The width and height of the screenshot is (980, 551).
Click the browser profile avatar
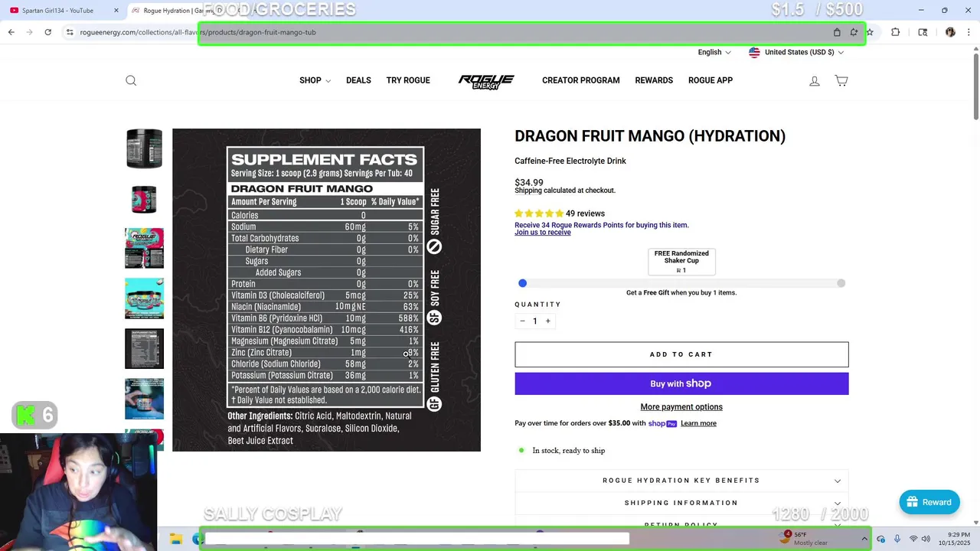coord(950,32)
